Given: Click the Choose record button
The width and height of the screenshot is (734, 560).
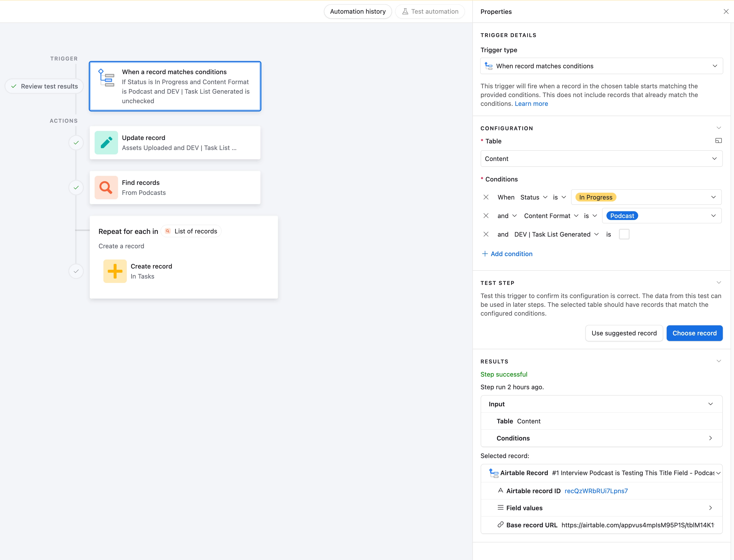Looking at the screenshot, I should point(694,333).
